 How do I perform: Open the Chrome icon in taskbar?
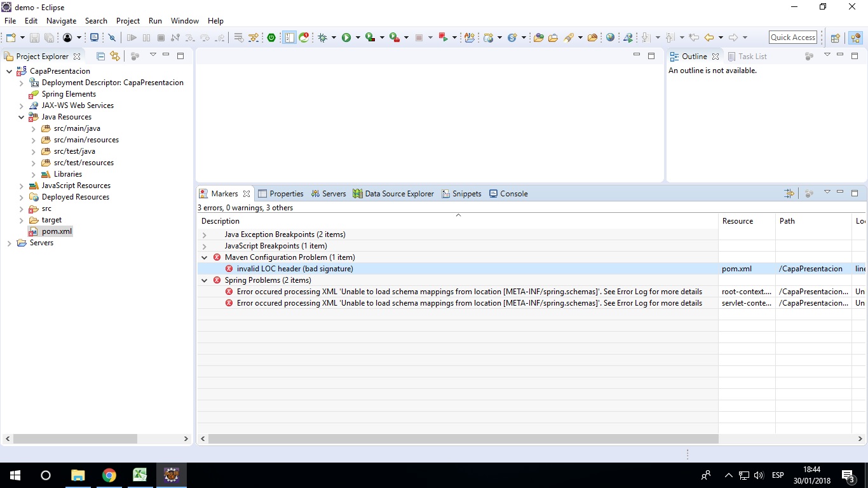(x=109, y=475)
